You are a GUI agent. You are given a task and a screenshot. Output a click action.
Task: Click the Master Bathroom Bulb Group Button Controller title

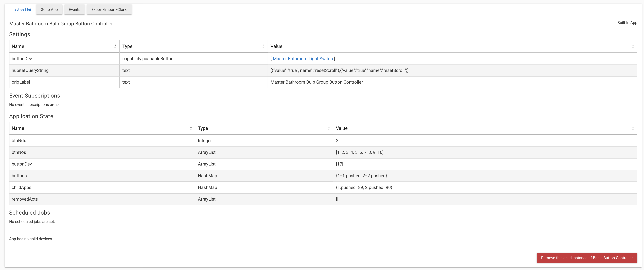[61, 24]
